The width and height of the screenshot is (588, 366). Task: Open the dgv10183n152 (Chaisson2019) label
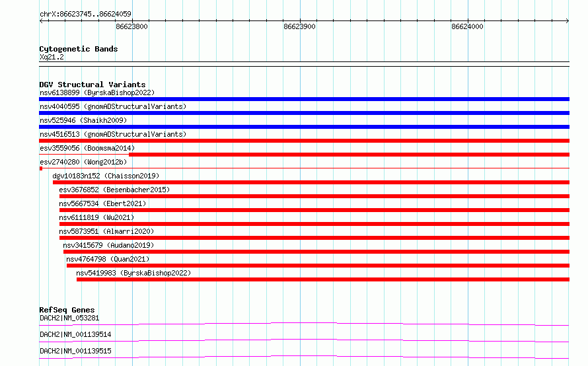pyautogui.click(x=106, y=176)
